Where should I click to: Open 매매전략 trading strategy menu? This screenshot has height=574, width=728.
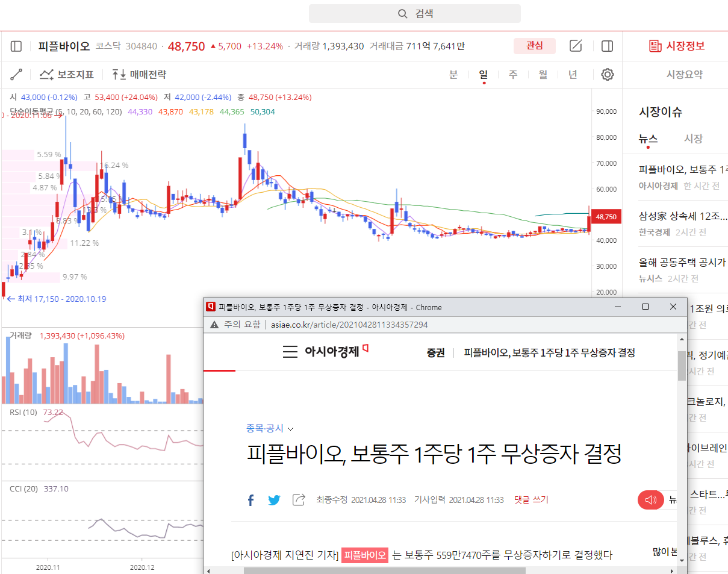tap(139, 75)
